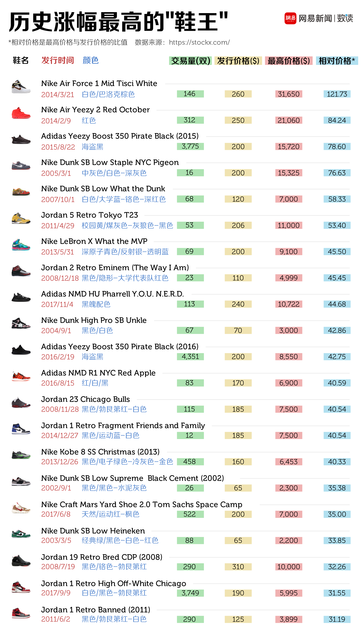364x634 pixels.
Task: Click the Nike Dunk SB Low Staple NYC Pigeon title
Action: [x=110, y=162]
